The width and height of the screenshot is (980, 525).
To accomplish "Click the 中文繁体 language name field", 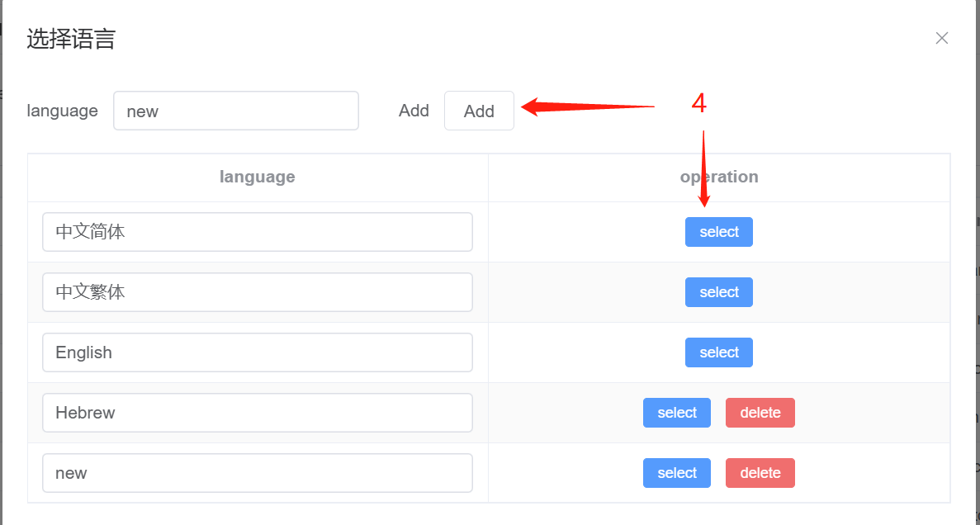I will click(x=257, y=292).
